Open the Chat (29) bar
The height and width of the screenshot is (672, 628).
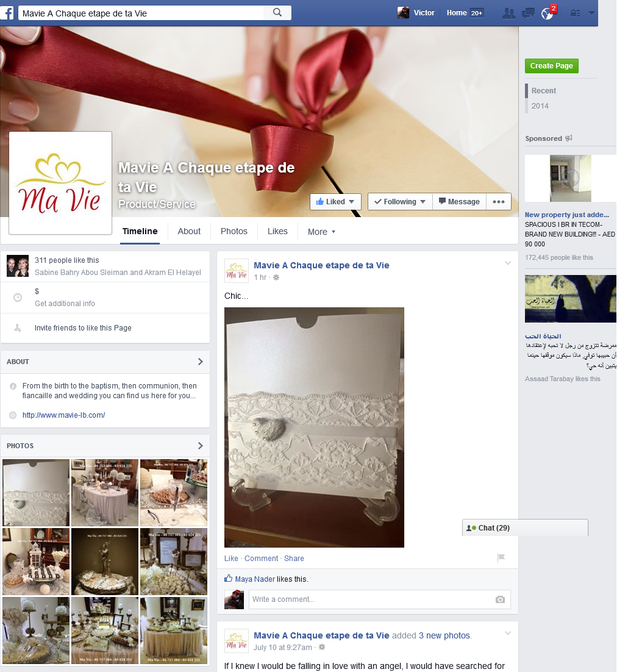(x=525, y=528)
